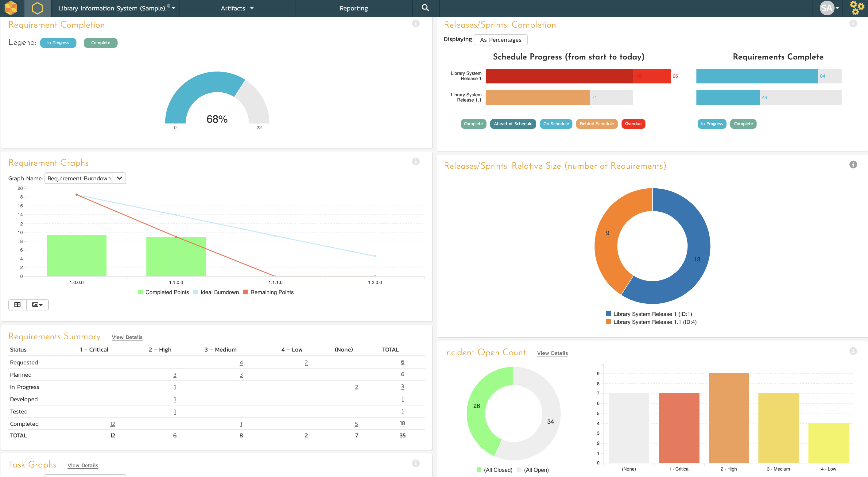Open the SA user profile menu

click(x=830, y=8)
